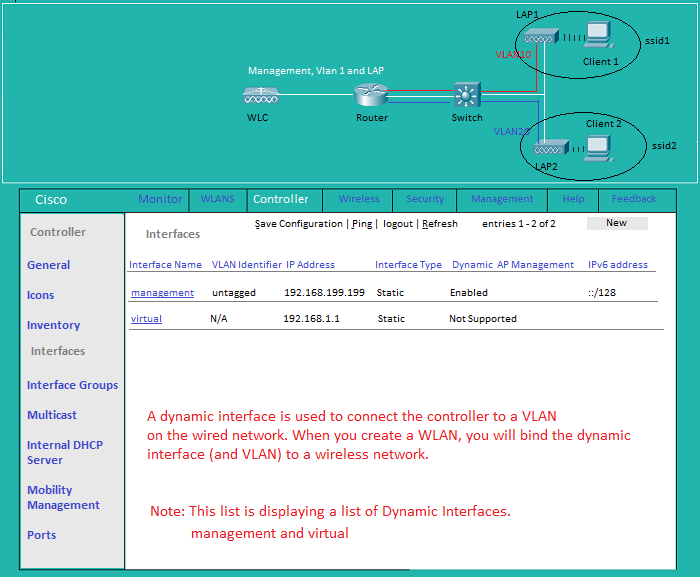Click the Client 2 computer icon
The image size is (700, 577).
(600, 149)
